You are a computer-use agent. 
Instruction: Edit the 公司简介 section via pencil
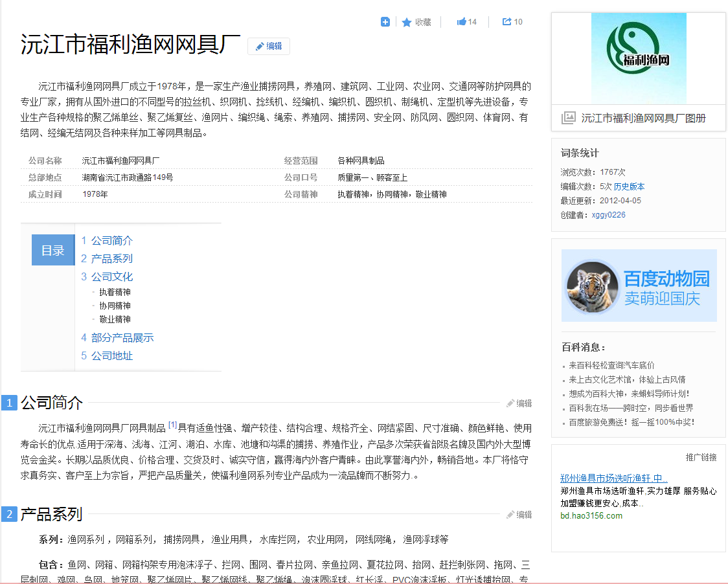click(519, 403)
